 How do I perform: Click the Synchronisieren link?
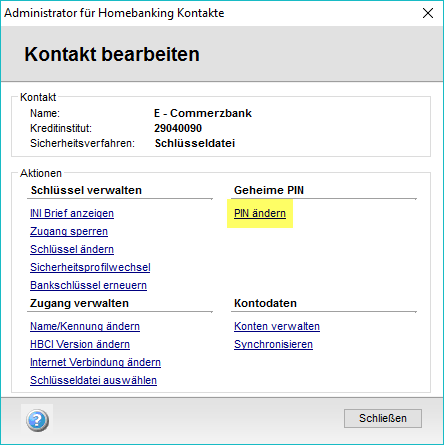(273, 344)
